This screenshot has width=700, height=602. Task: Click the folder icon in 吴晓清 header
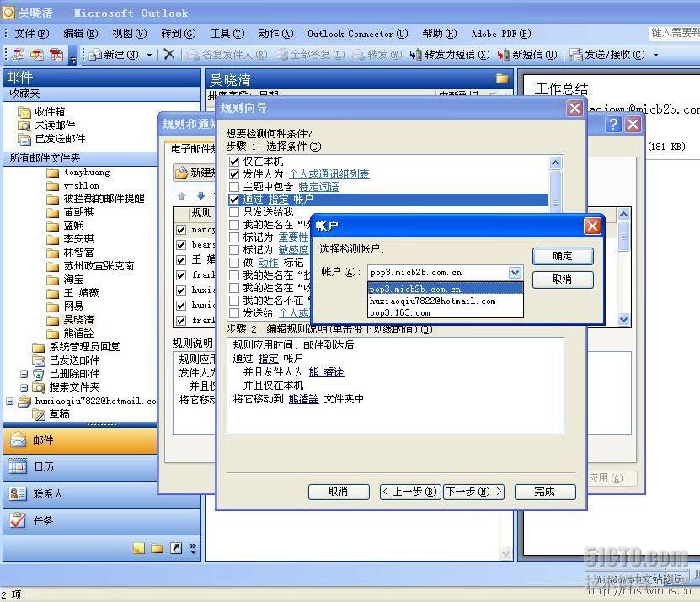(x=502, y=78)
